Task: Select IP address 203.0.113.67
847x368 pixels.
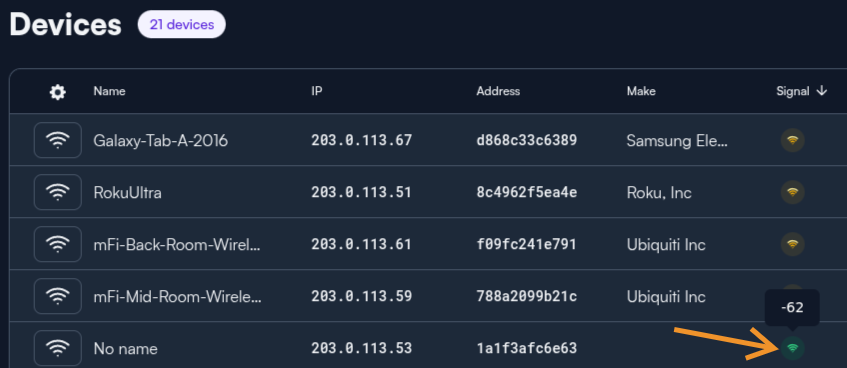Action: click(361, 140)
